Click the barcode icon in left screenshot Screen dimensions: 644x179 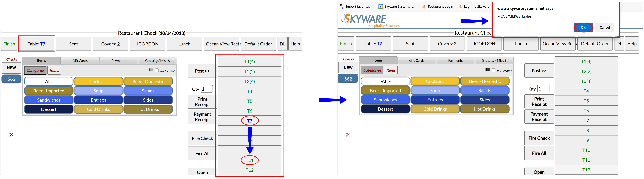[x=151, y=70]
